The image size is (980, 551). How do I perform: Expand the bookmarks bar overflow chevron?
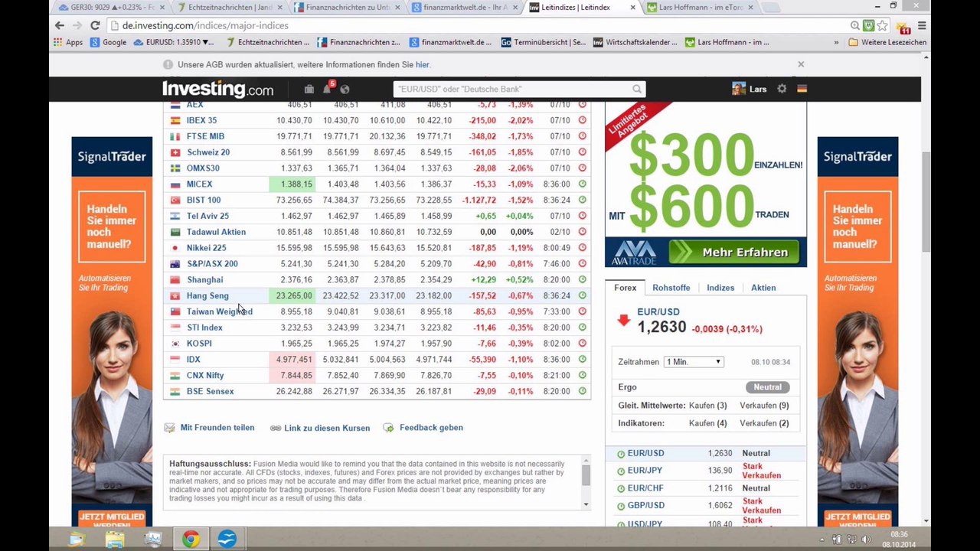[x=835, y=42]
